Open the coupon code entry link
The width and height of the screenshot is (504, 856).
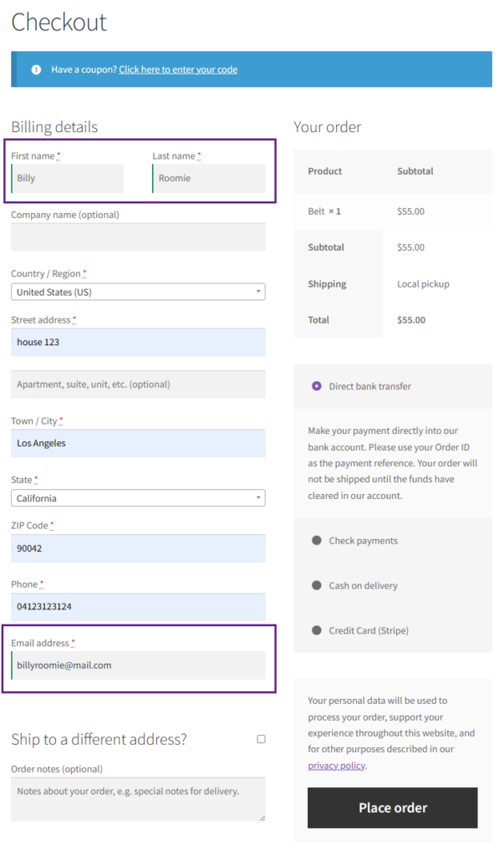[x=178, y=69]
